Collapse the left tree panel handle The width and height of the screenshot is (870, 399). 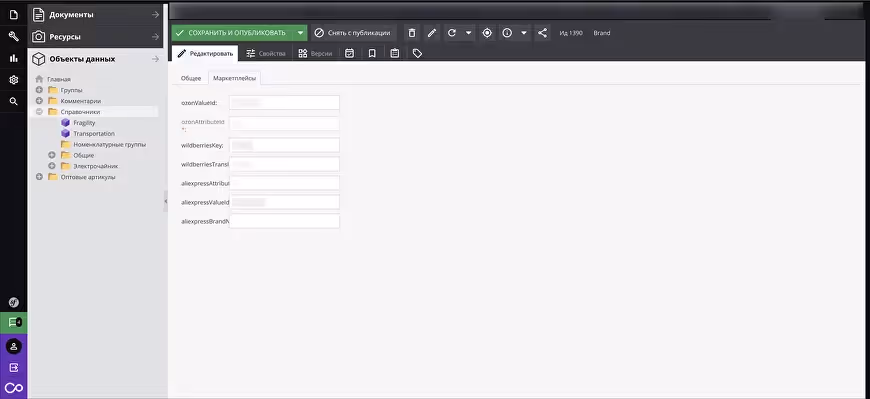pos(165,201)
